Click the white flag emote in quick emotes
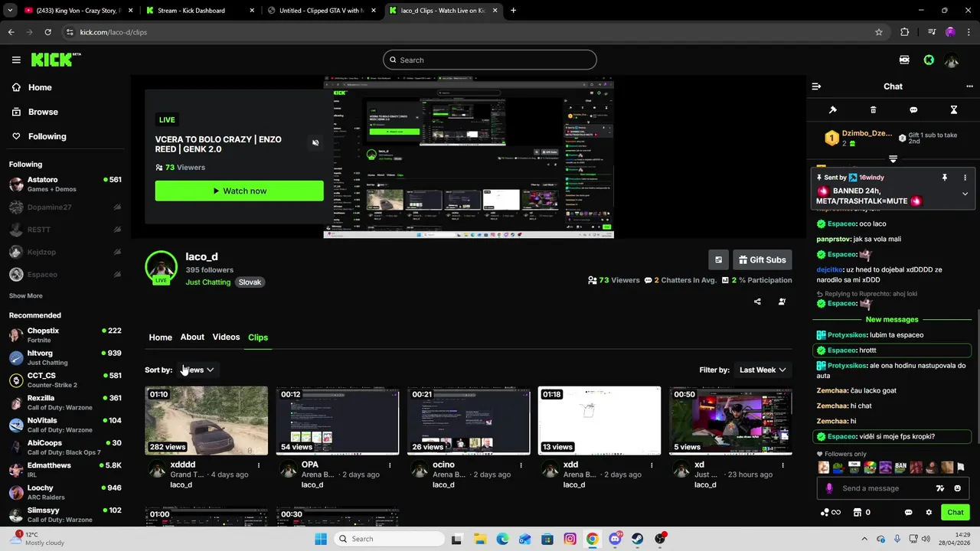This screenshot has width=980, height=551. [x=960, y=468]
